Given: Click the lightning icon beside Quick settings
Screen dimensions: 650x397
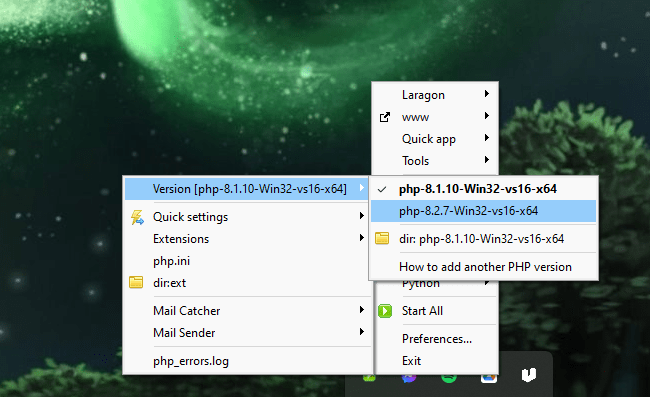Looking at the screenshot, I should tap(137, 217).
